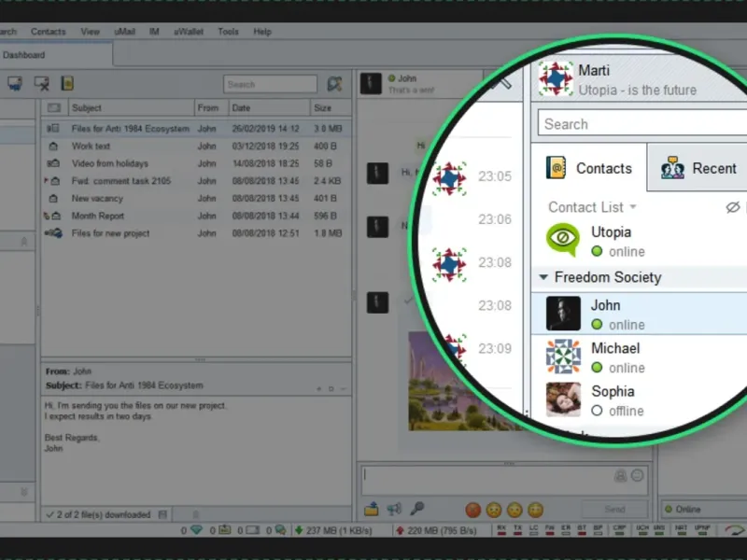Click the mail search field
The width and height of the screenshot is (747, 560).
(x=270, y=84)
